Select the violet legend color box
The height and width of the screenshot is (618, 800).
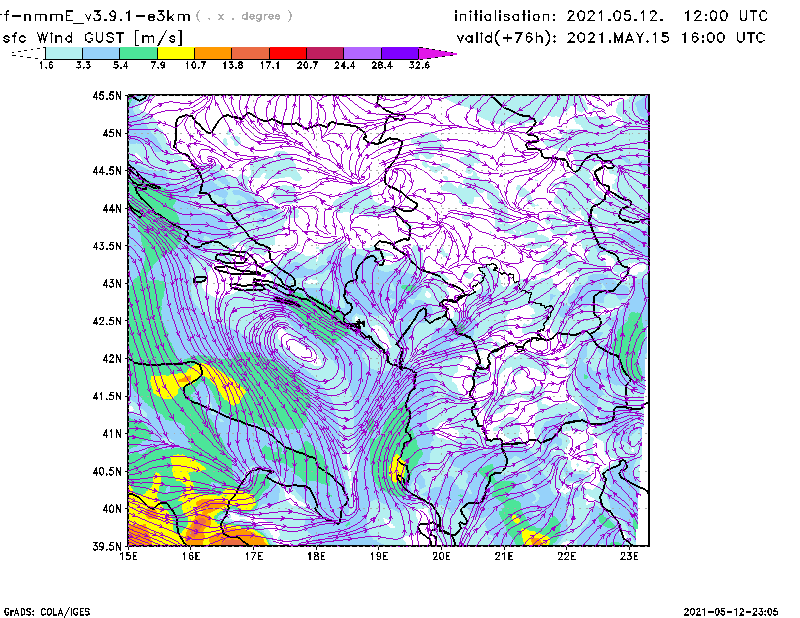click(399, 53)
